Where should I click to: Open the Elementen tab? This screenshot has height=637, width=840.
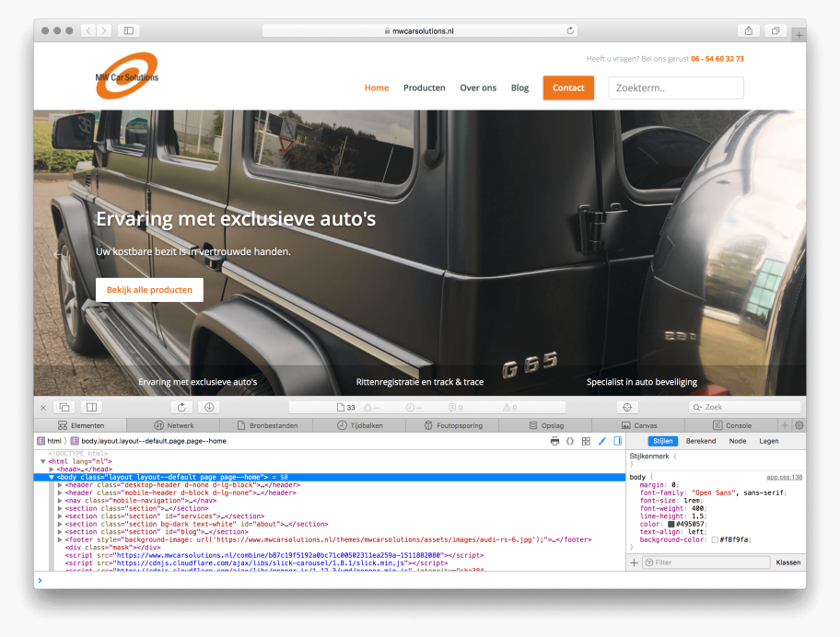tap(81, 425)
